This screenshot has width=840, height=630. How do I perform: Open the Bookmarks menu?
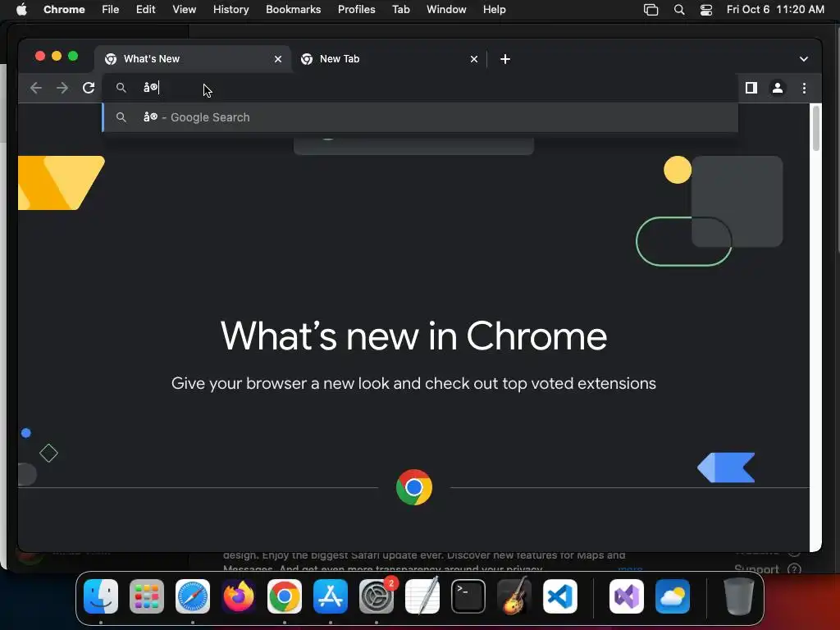click(x=294, y=9)
